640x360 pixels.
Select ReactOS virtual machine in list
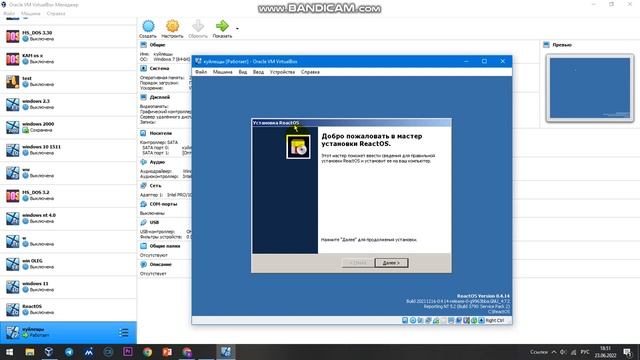pos(68,310)
